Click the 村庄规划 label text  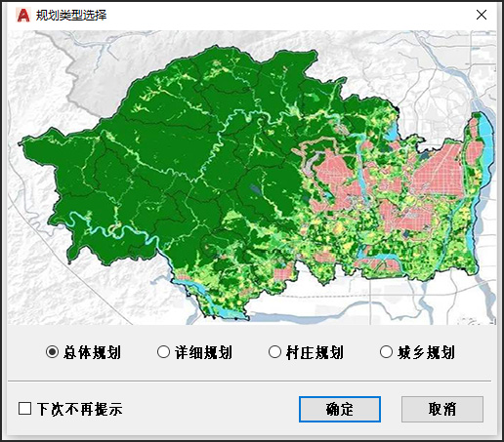(315, 352)
